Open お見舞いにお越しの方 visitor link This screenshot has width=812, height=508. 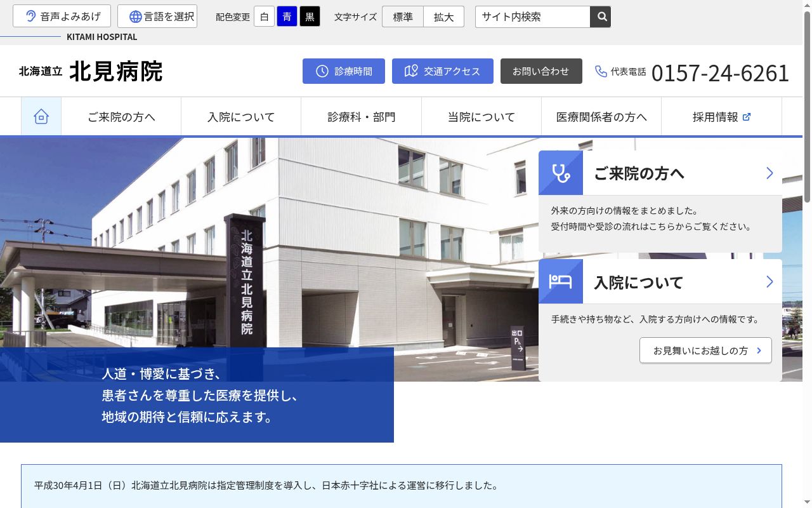705,351
